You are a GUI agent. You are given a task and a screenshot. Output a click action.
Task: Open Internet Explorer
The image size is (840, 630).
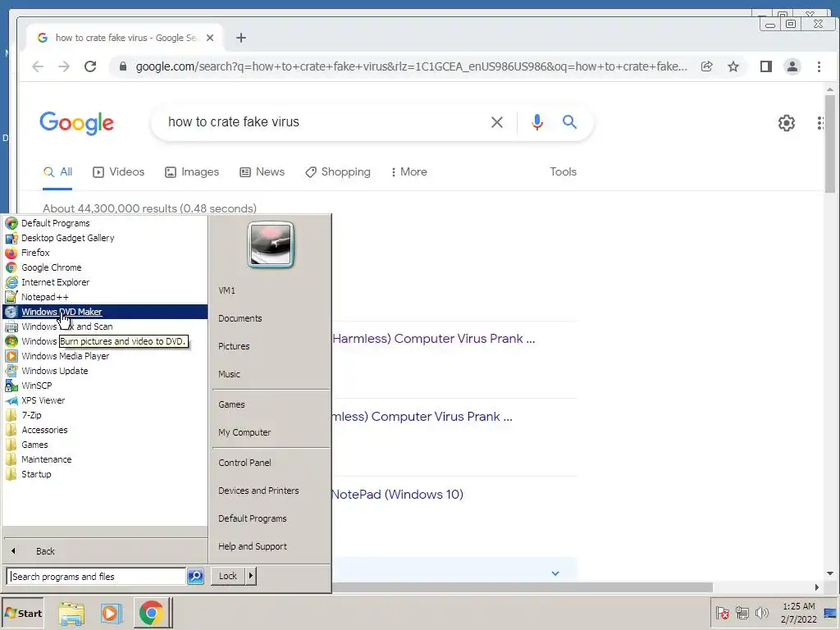tap(55, 282)
